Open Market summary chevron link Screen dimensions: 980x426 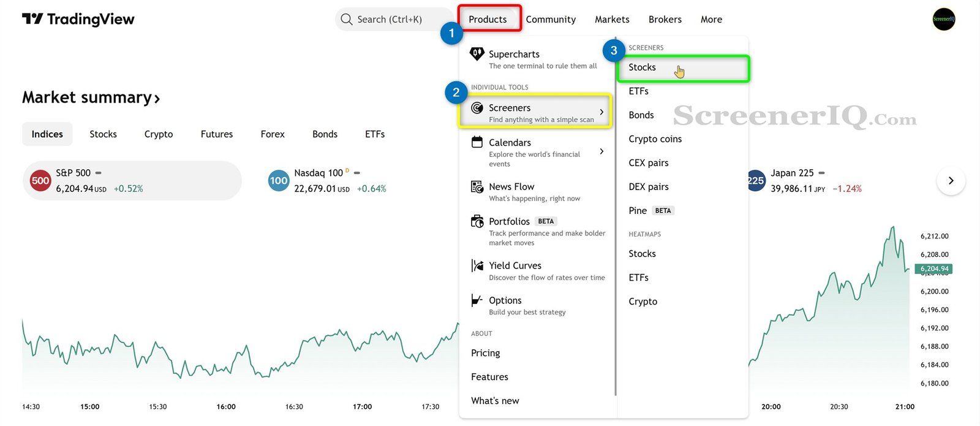pos(157,99)
